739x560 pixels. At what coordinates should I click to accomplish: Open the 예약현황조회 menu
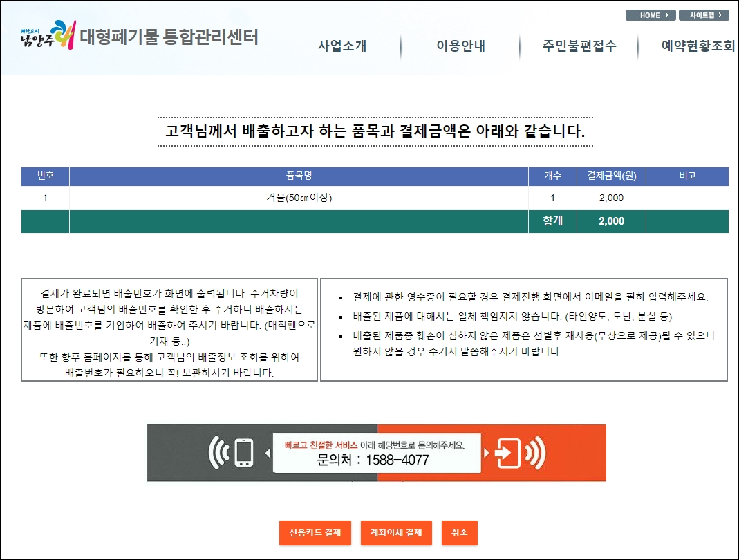coord(698,46)
